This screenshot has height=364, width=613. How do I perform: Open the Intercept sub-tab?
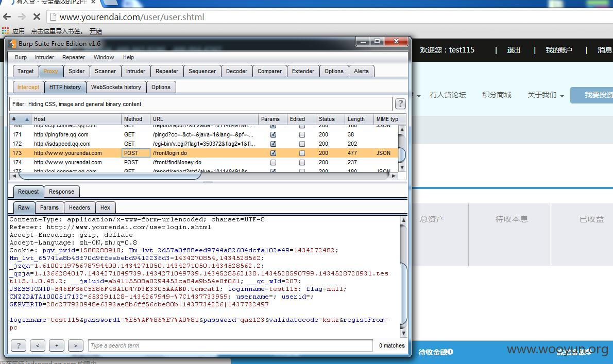[28, 87]
